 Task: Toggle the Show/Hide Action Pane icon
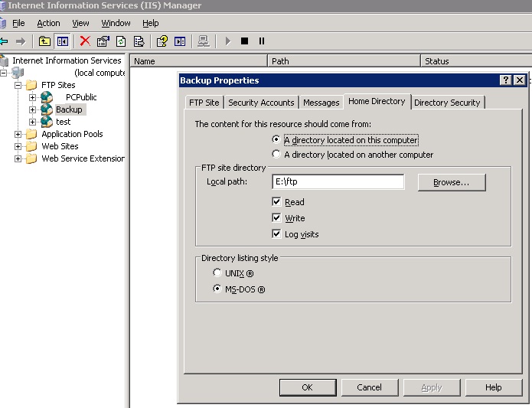click(x=180, y=41)
